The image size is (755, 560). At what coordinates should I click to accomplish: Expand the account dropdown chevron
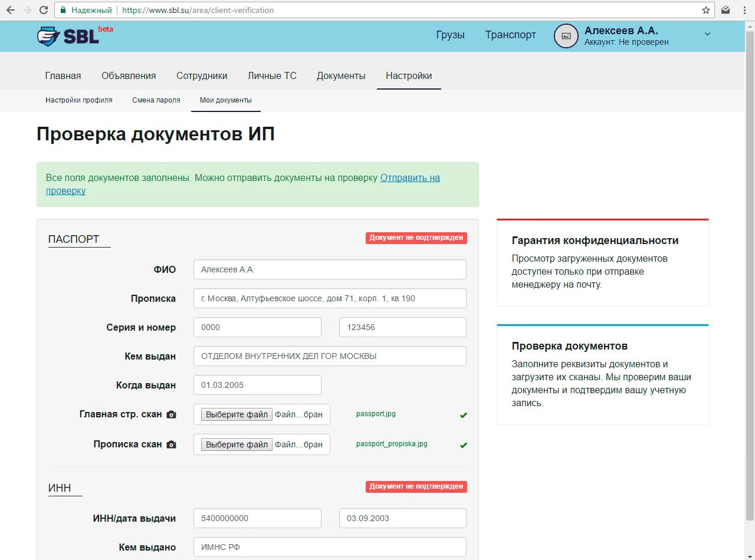(x=707, y=34)
